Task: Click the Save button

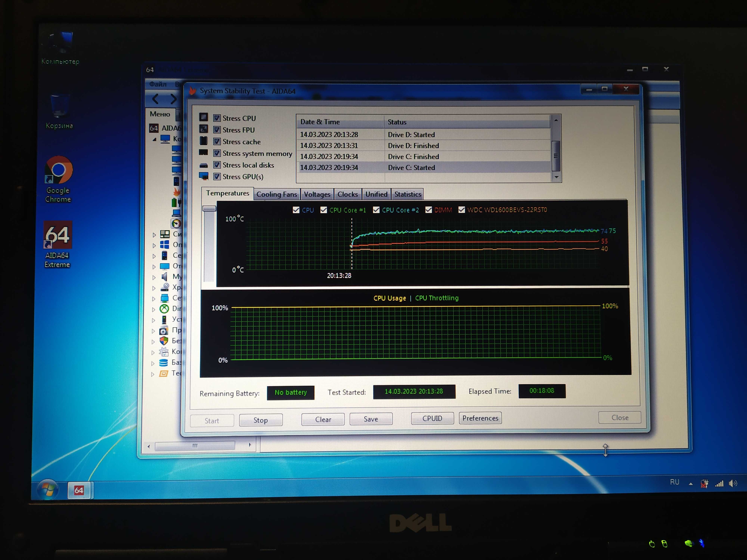Action: (x=371, y=419)
